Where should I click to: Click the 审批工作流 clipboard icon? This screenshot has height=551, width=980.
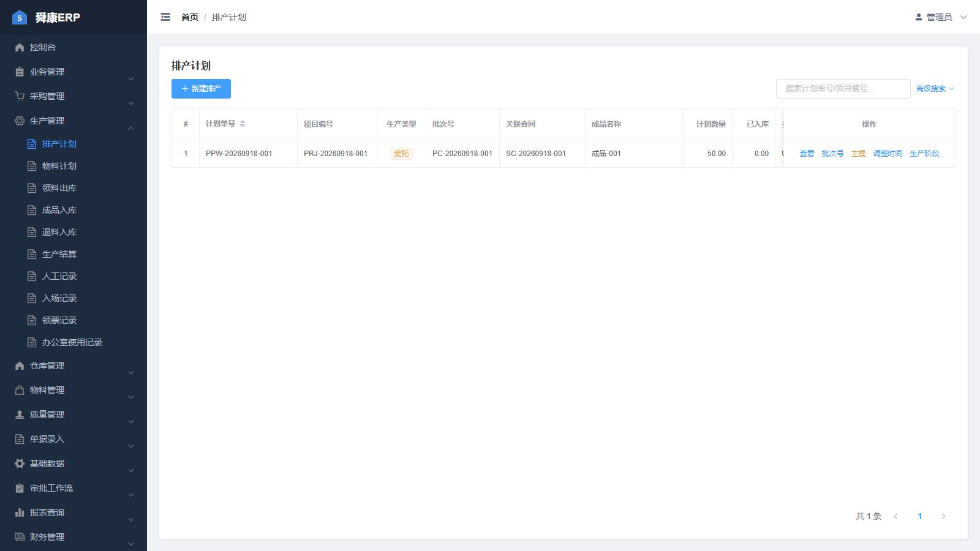pyautogui.click(x=20, y=488)
